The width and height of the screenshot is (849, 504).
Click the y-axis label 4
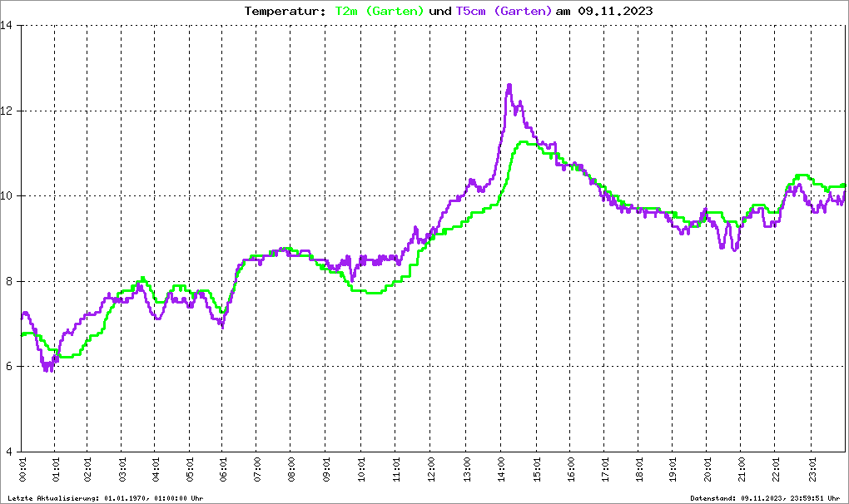coord(9,452)
